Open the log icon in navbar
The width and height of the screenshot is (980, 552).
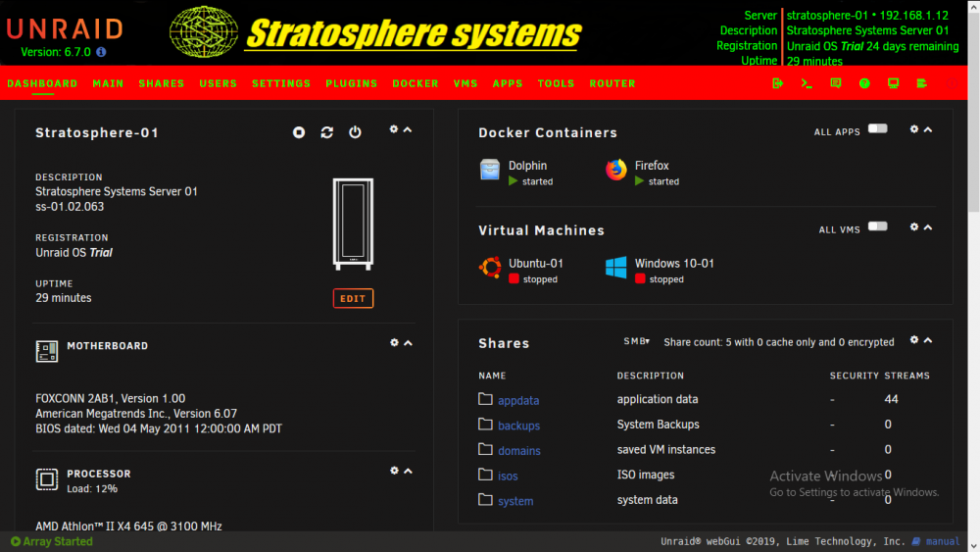[x=922, y=83]
